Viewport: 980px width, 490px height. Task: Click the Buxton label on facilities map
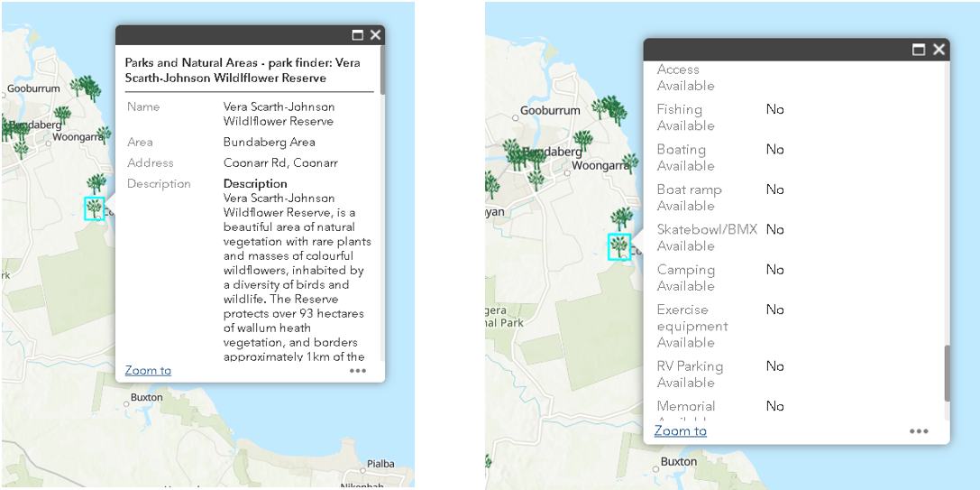coord(679,462)
